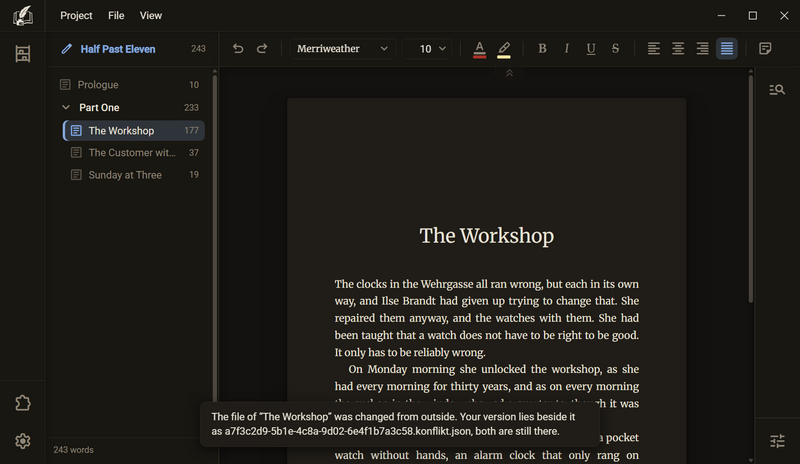Open the search in document icon
The image size is (800, 464).
tap(777, 90)
